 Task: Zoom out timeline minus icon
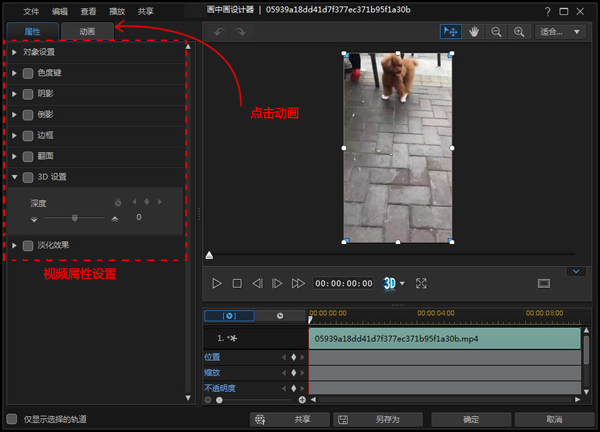click(x=208, y=400)
